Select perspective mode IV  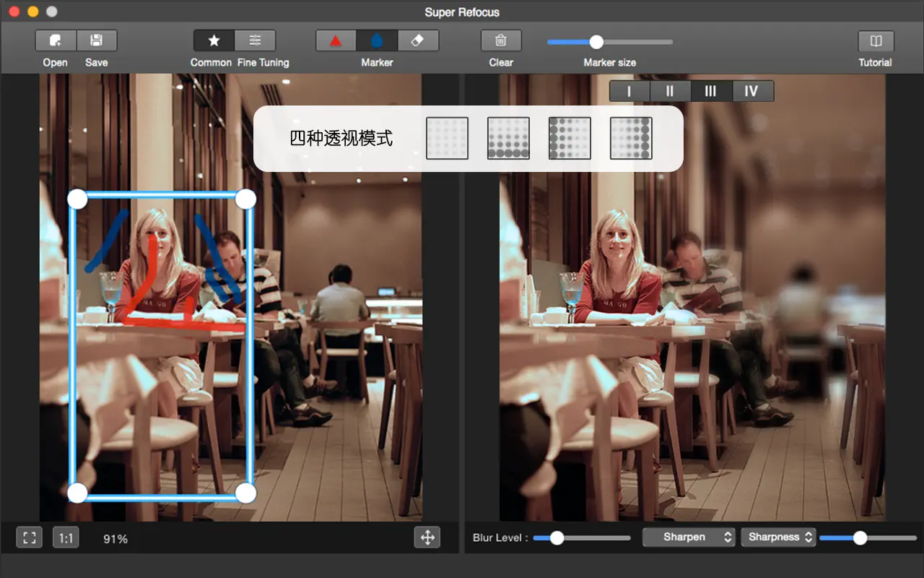coord(751,90)
